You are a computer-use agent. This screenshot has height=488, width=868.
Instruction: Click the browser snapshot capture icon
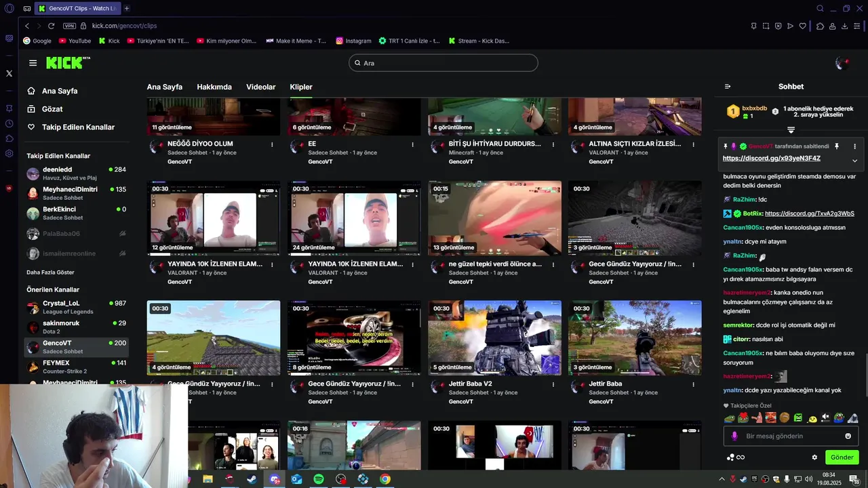click(x=766, y=26)
